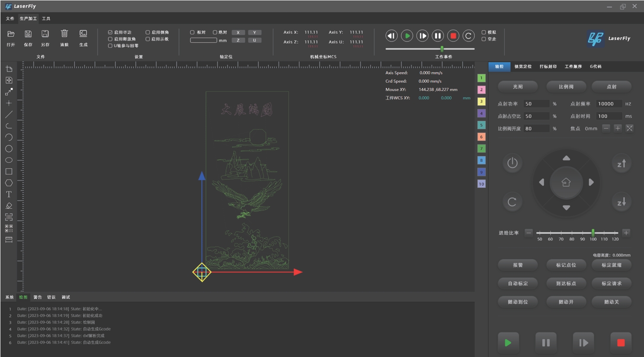Enable the 模拟 simulation checkbox
The height and width of the screenshot is (357, 644).
pyautogui.click(x=484, y=32)
